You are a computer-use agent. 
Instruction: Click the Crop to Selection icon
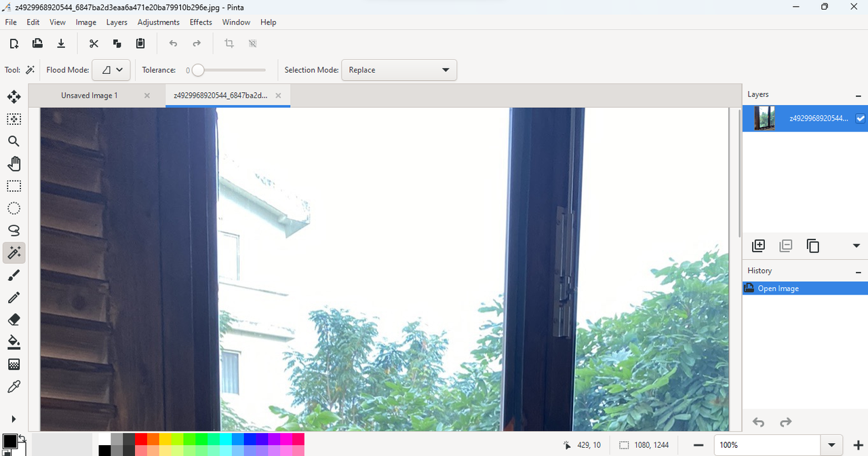coord(229,43)
